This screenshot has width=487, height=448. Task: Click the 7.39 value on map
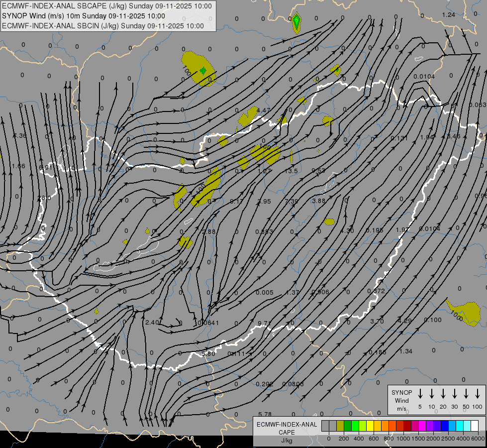[x=292, y=202]
